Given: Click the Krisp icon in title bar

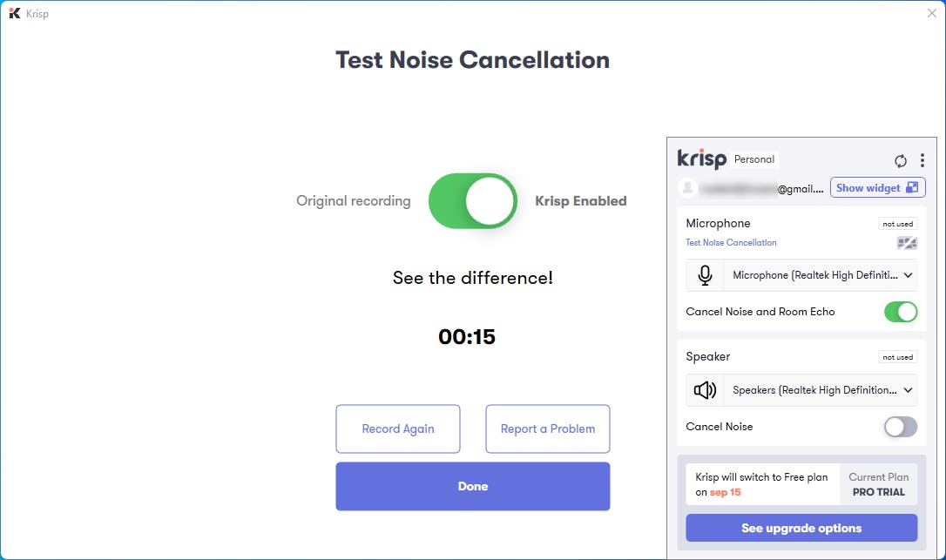Looking at the screenshot, I should click(x=14, y=13).
